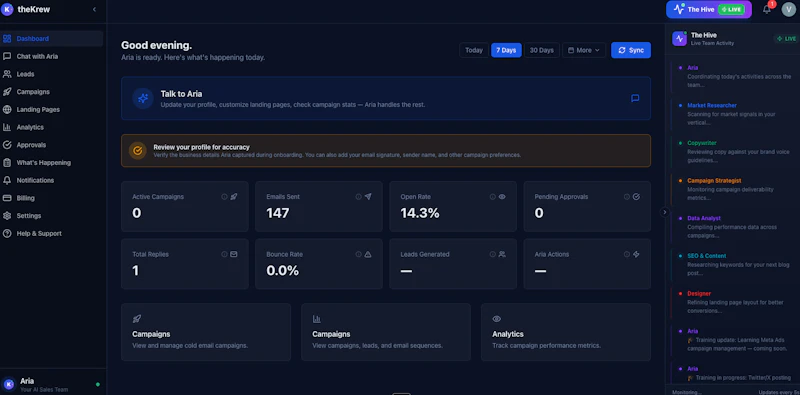Click the info icon on Aria Actions card
The height and width of the screenshot is (395, 800).
(627, 254)
